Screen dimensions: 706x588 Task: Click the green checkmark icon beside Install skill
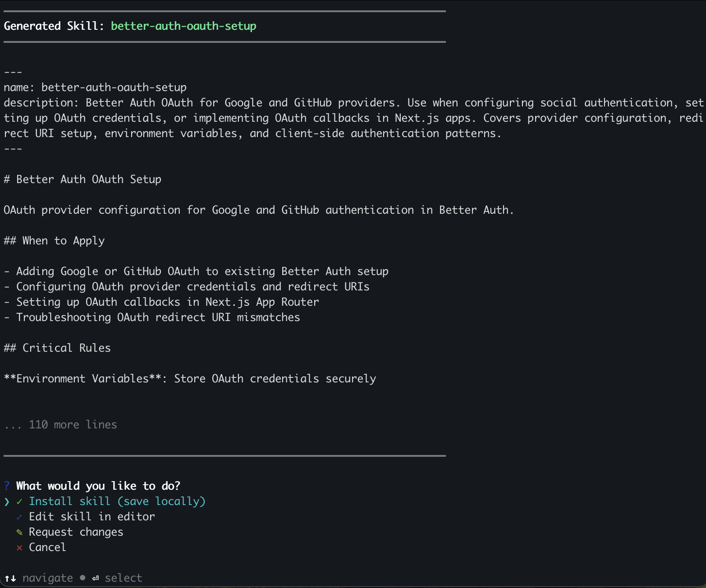pyautogui.click(x=18, y=501)
